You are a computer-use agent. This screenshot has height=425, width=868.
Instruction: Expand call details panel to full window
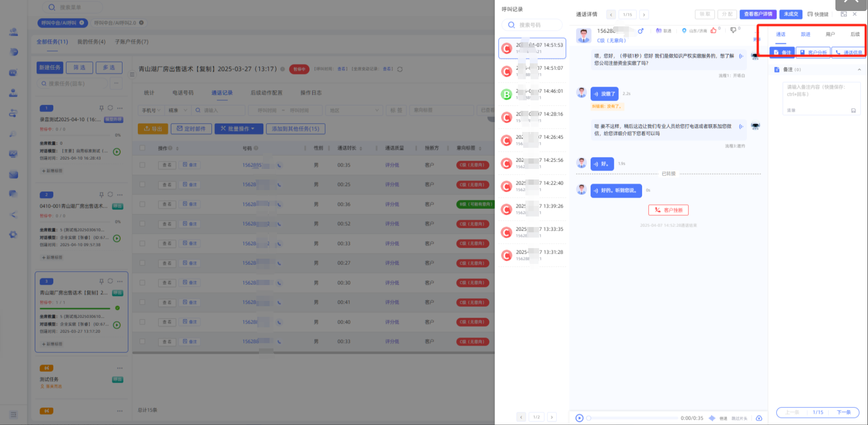(843, 14)
